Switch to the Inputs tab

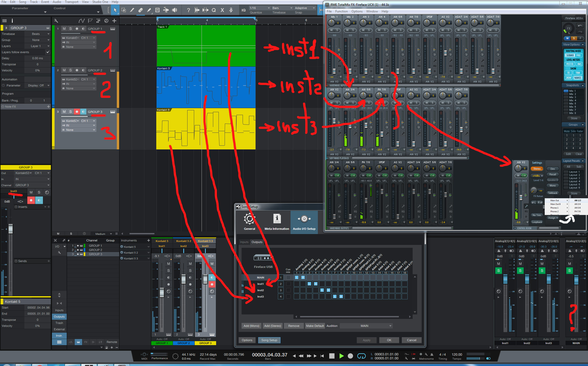click(244, 242)
